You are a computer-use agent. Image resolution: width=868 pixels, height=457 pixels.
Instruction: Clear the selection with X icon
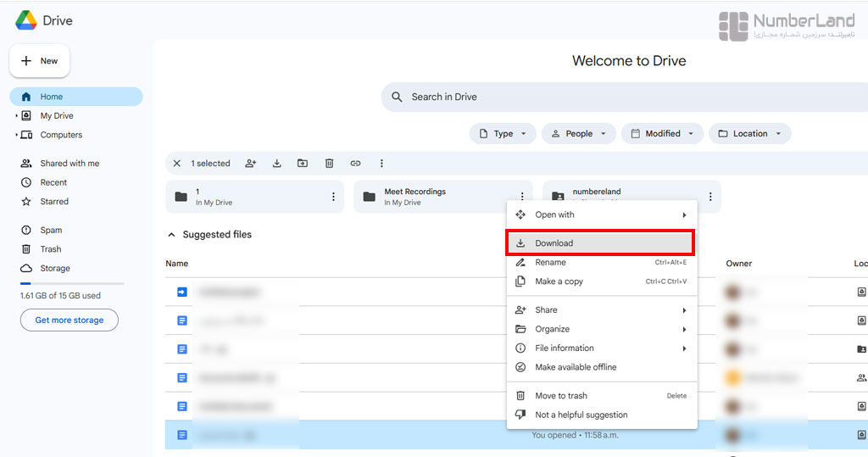176,164
